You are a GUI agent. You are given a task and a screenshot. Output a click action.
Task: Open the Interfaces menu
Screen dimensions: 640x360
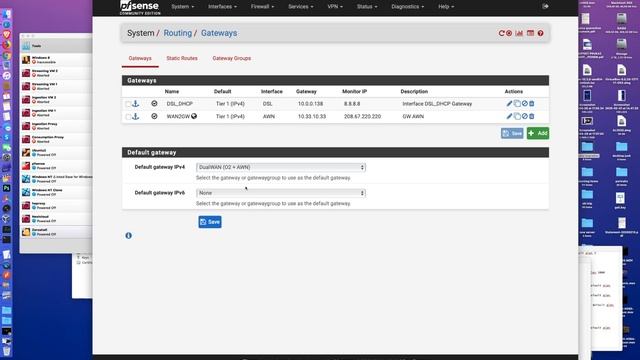point(222,7)
